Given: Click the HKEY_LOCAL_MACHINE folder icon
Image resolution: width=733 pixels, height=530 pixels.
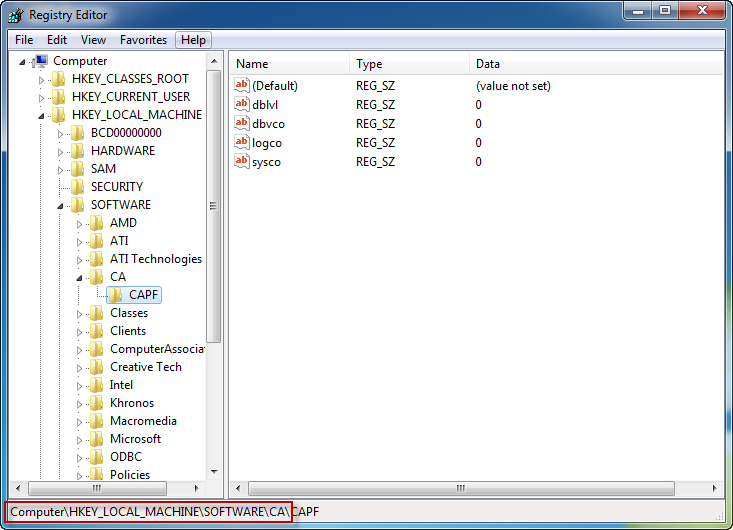Looking at the screenshot, I should [58, 115].
